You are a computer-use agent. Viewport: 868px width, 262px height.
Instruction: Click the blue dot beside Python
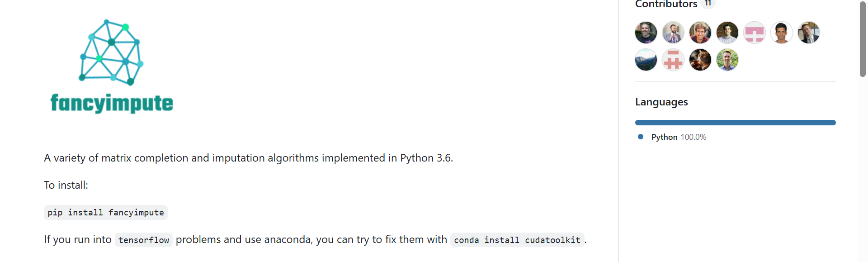641,137
